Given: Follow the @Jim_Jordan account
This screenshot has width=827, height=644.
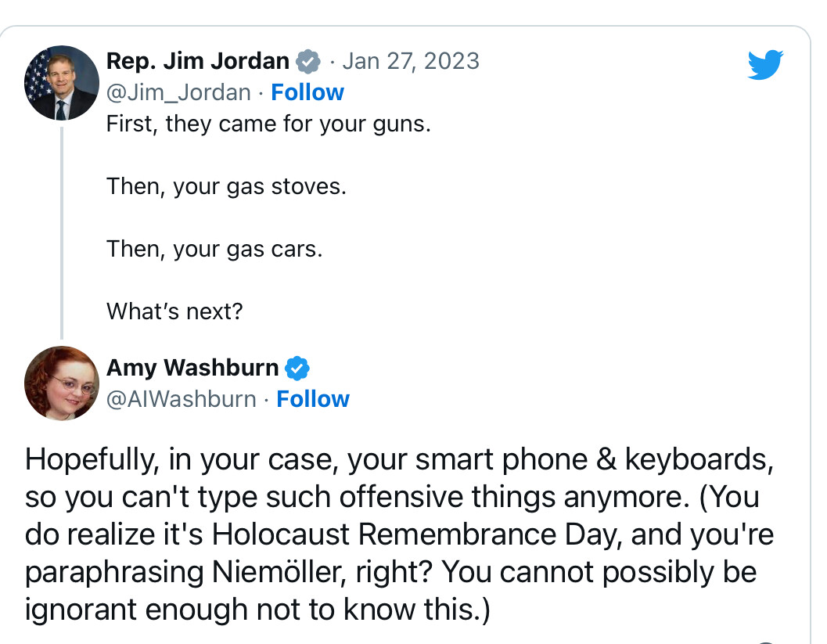Looking at the screenshot, I should (307, 92).
